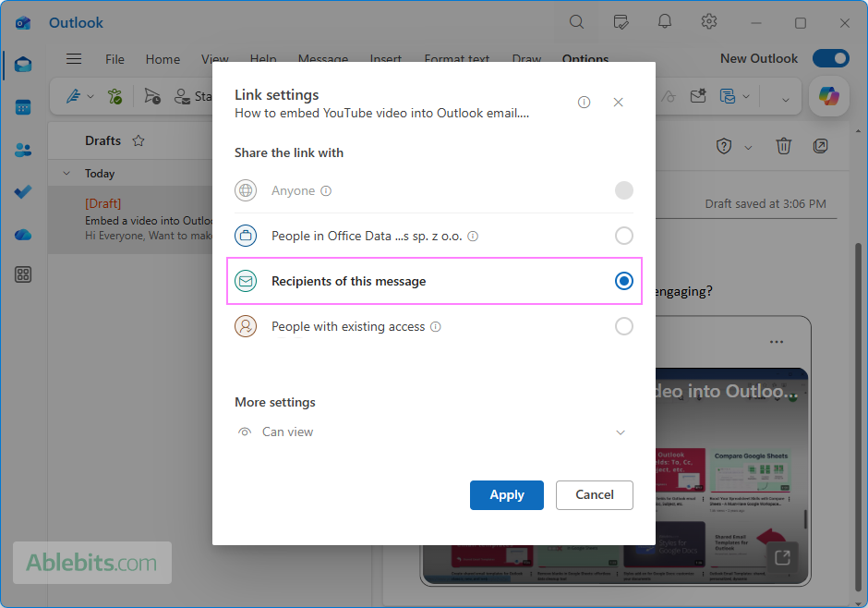Close Link settings with the X
Image resolution: width=868 pixels, height=608 pixels.
click(x=619, y=102)
